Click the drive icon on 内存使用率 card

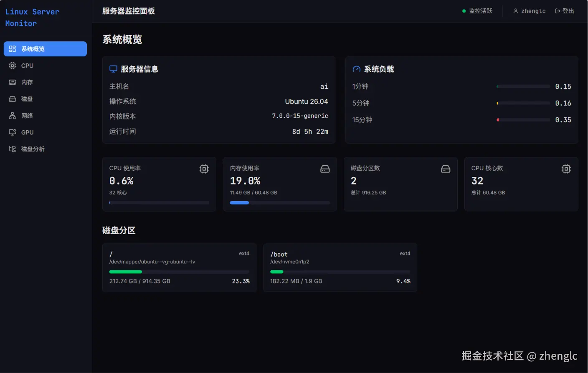click(x=325, y=169)
